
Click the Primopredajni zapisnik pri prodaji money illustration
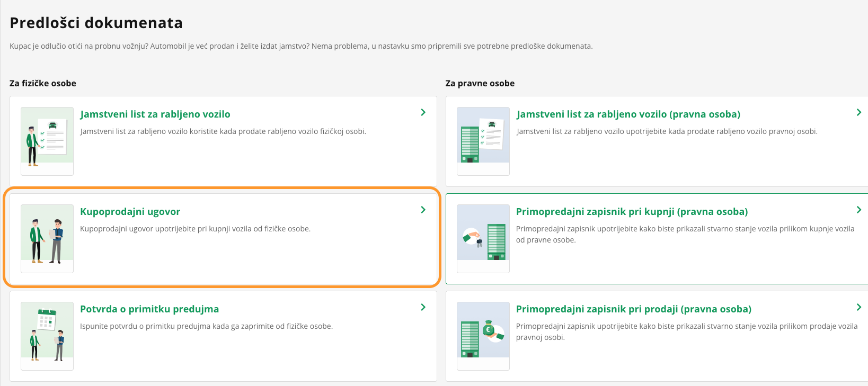tap(483, 336)
